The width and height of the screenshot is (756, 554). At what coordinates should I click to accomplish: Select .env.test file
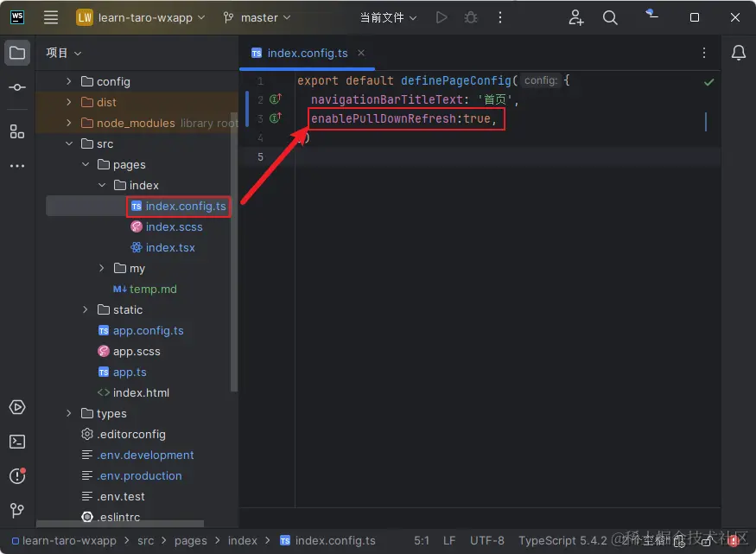pos(113,496)
